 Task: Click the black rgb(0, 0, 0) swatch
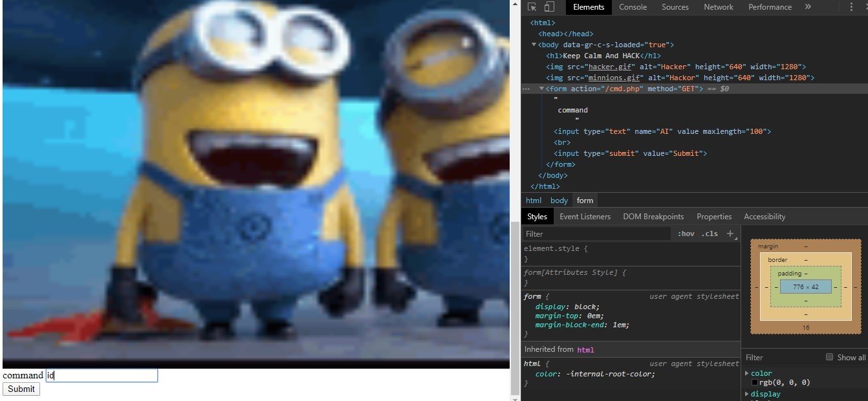[x=754, y=383]
